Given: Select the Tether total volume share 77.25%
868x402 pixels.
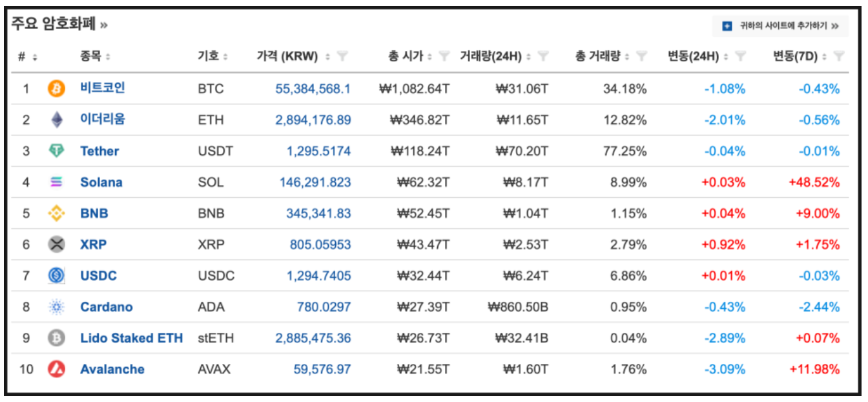Looking at the screenshot, I should (x=625, y=151).
